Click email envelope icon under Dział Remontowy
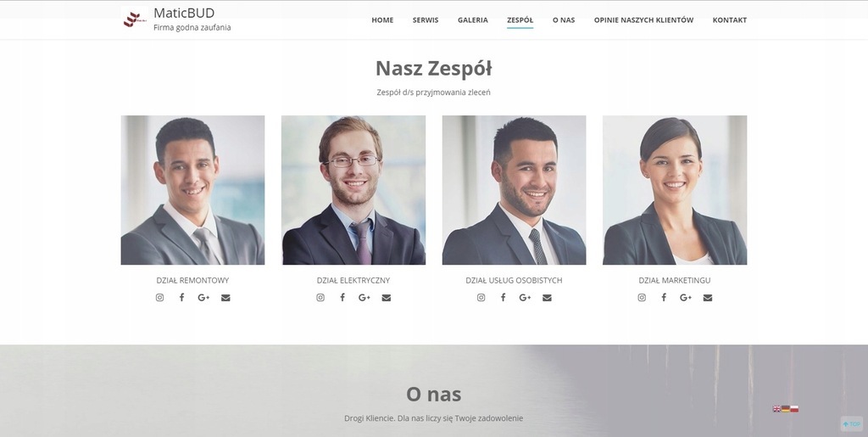The height and width of the screenshot is (437, 868). tap(225, 298)
